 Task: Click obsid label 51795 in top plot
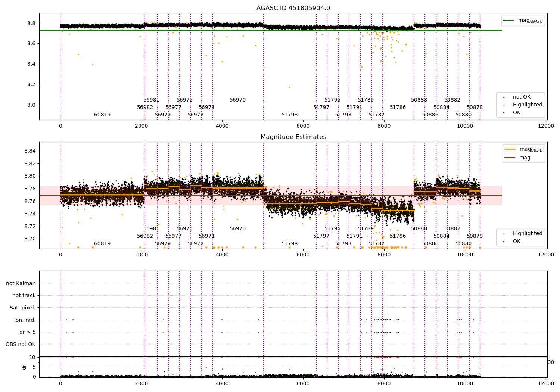click(332, 100)
